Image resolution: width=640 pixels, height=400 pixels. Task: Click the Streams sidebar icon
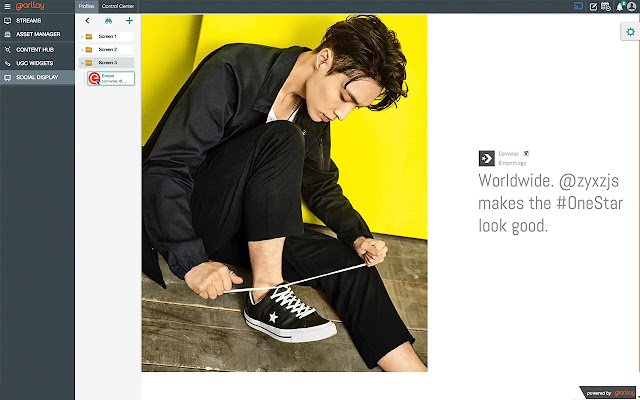(7, 20)
